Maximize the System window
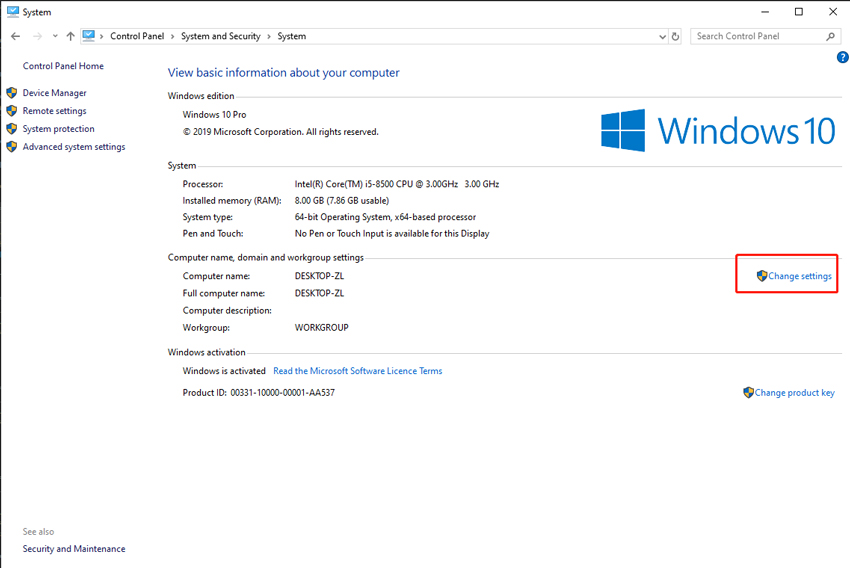The height and width of the screenshot is (568, 850). coord(799,11)
